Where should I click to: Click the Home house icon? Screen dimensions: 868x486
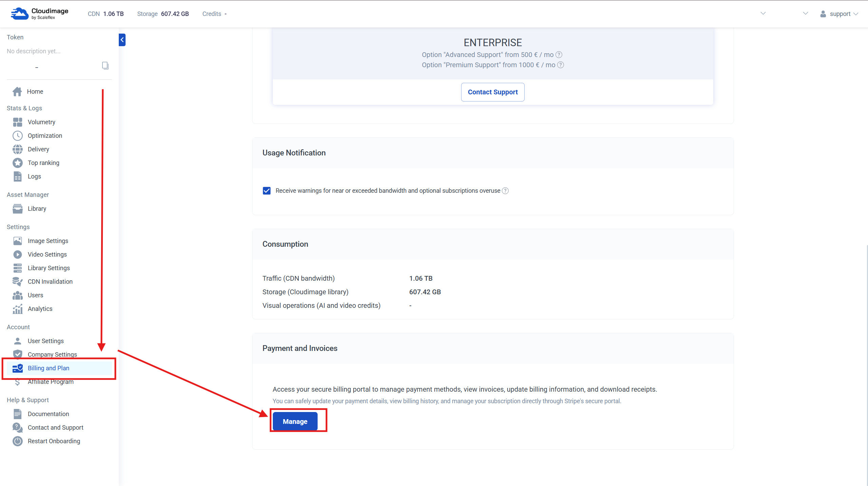pyautogui.click(x=17, y=92)
